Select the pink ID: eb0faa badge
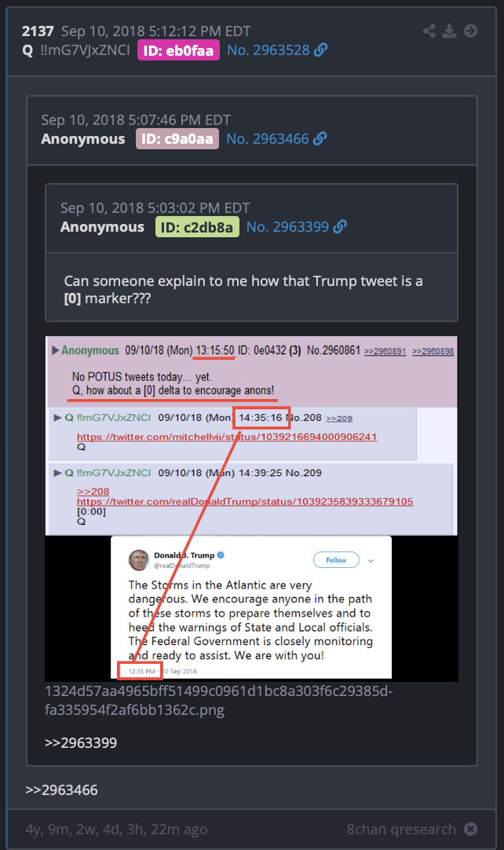This screenshot has width=504, height=850. [178, 50]
